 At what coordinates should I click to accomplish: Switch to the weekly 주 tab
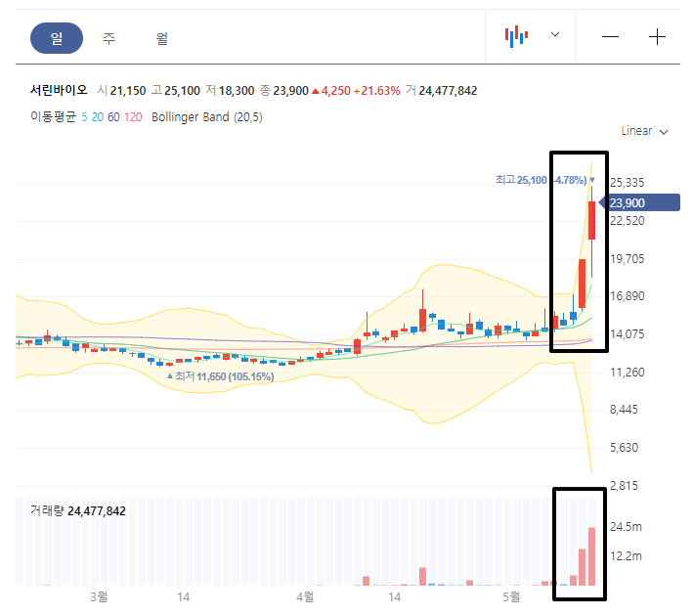pos(109,38)
